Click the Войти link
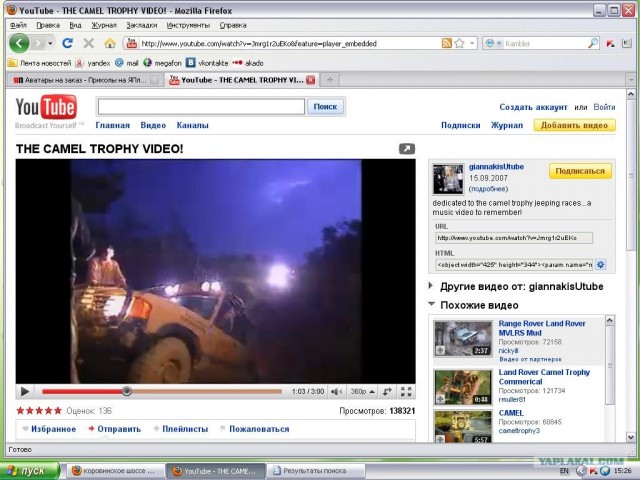 tap(604, 107)
